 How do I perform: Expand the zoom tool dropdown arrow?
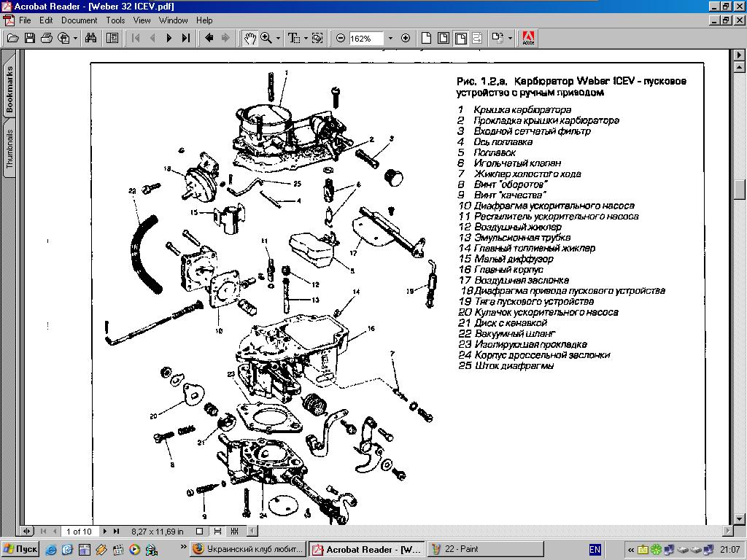tap(278, 38)
